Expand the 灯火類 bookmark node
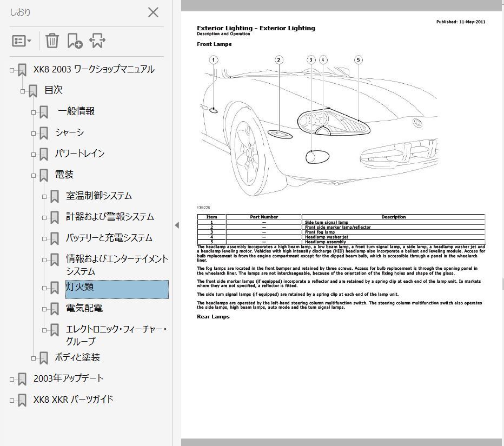This screenshot has height=446, width=504. pyautogui.click(x=44, y=288)
